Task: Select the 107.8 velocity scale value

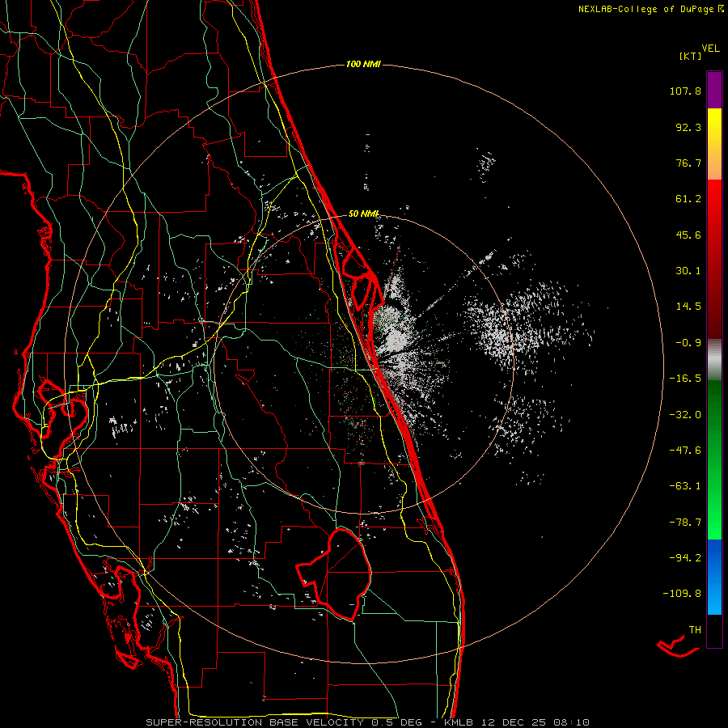Action: point(685,91)
